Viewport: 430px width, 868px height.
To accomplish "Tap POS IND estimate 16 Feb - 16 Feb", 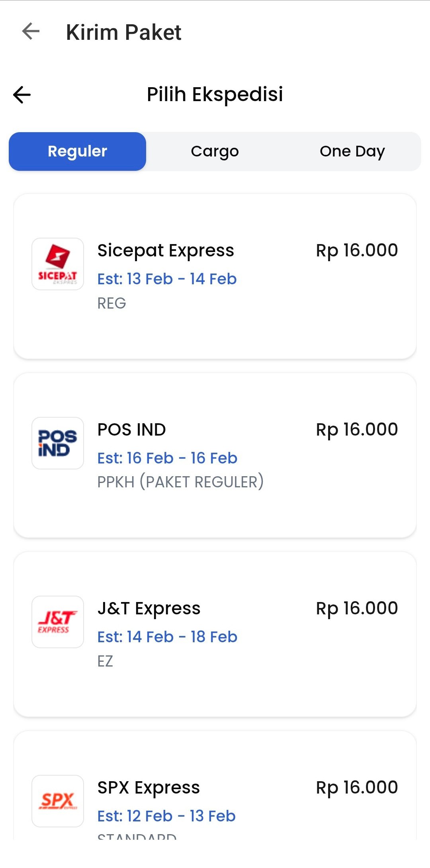I will click(x=167, y=458).
